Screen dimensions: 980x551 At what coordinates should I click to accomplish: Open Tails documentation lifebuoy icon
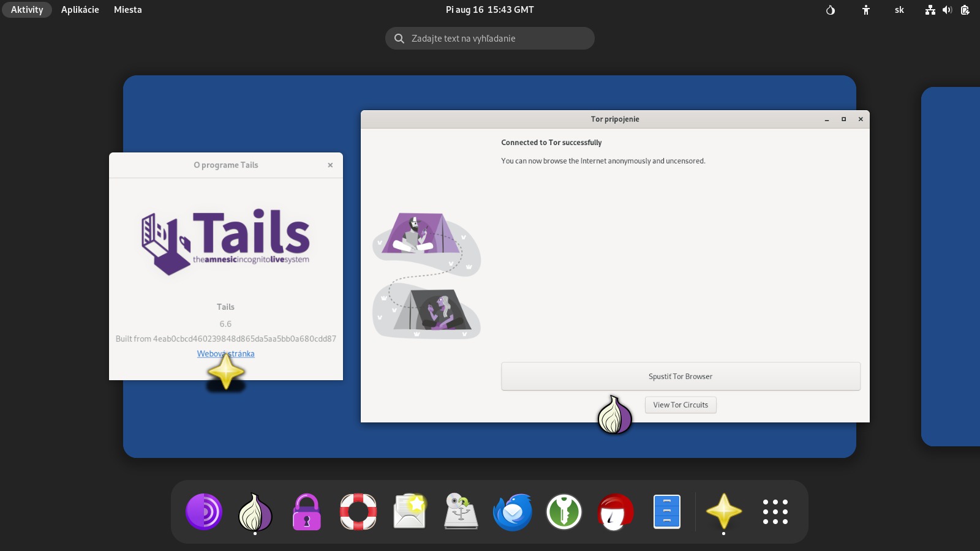coord(358,512)
